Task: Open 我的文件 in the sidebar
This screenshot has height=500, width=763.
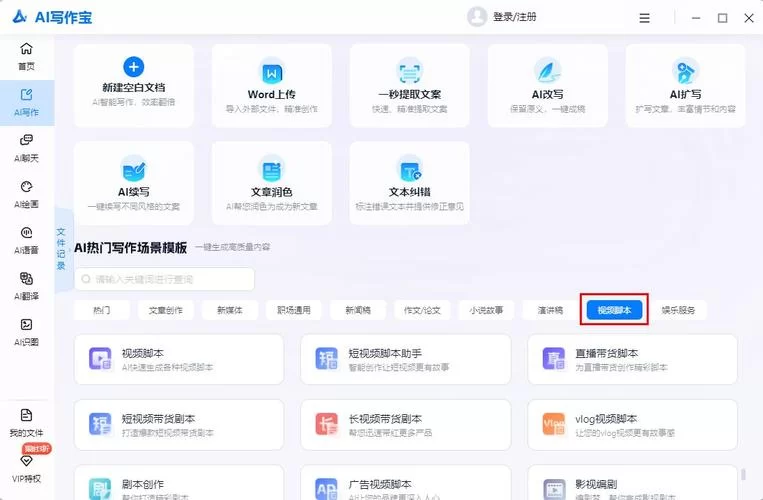Action: [26, 422]
